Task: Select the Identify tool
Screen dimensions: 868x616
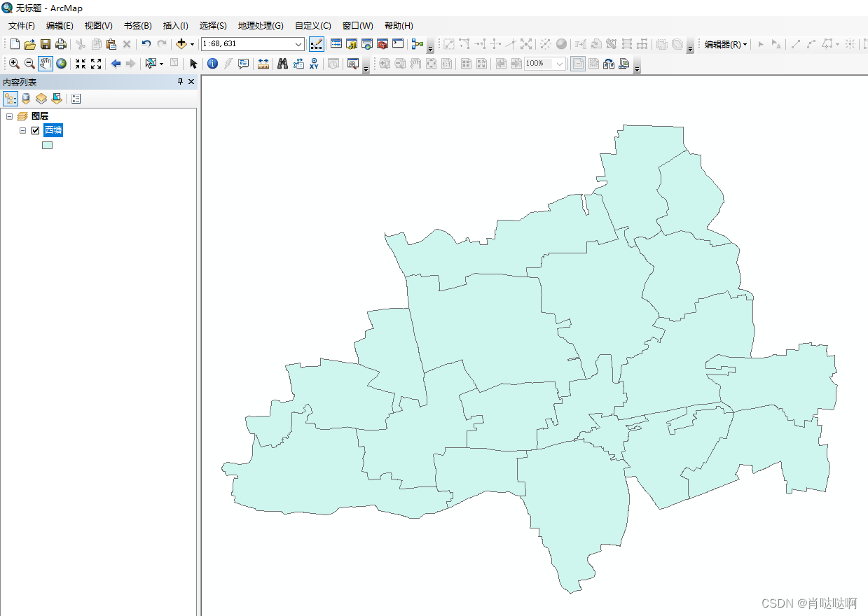Action: click(x=212, y=64)
